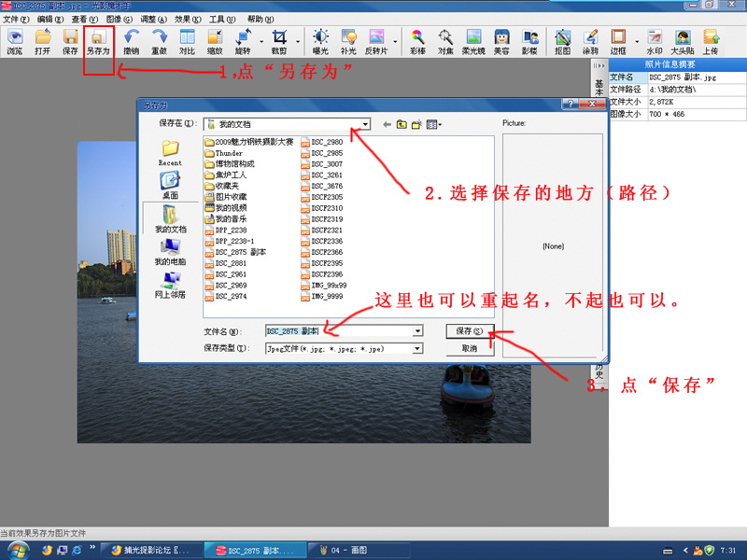This screenshot has width=747, height=560.
Task: Click the 旋转 rotate toolbar icon
Action: pyautogui.click(x=243, y=42)
